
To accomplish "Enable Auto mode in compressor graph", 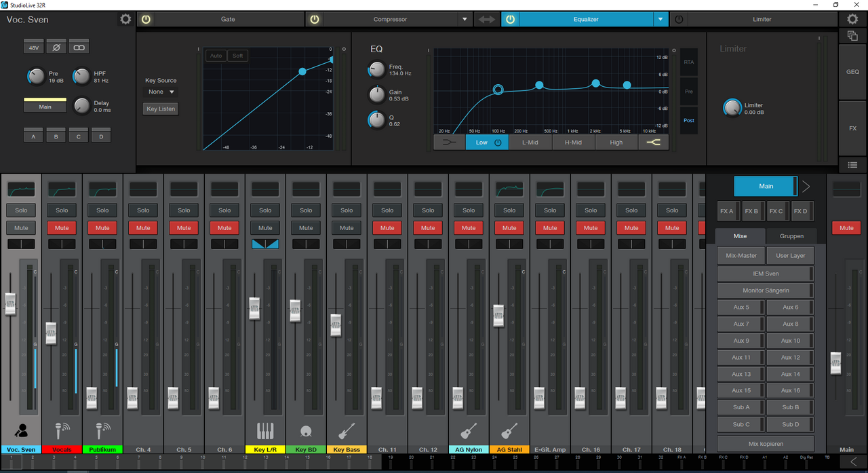I will (x=216, y=56).
